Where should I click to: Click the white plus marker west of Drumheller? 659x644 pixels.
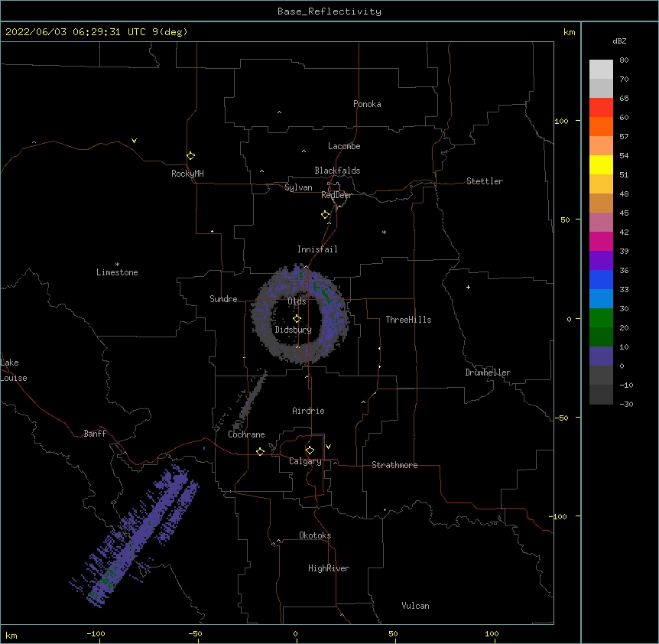point(468,287)
